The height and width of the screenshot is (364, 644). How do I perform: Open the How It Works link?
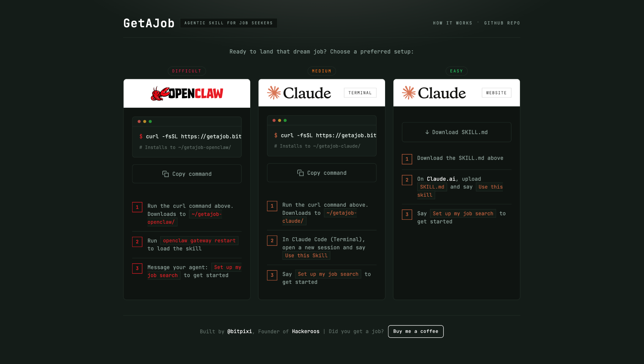point(452,23)
